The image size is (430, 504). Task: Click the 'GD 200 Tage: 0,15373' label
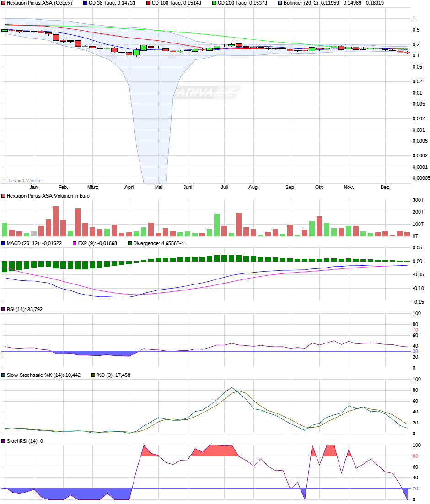pyautogui.click(x=242, y=3)
